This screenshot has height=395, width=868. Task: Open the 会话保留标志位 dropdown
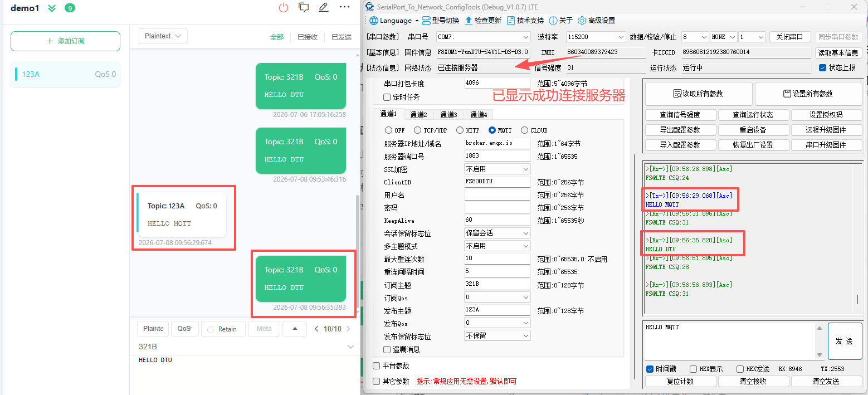(x=498, y=233)
